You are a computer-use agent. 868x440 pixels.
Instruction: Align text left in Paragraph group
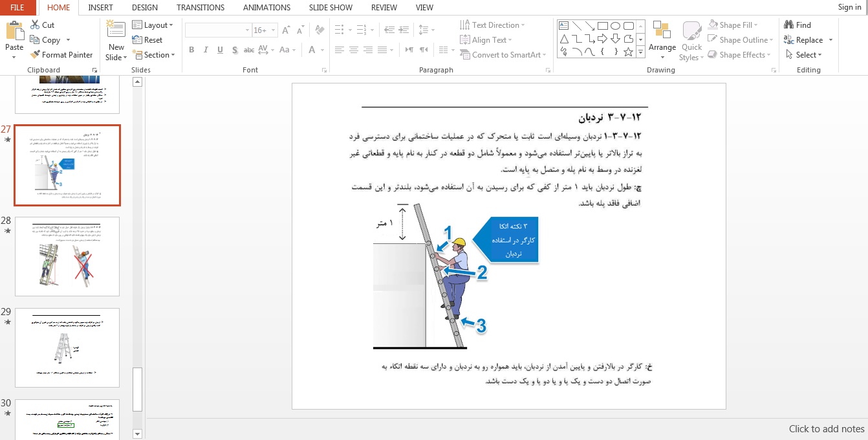tap(340, 50)
